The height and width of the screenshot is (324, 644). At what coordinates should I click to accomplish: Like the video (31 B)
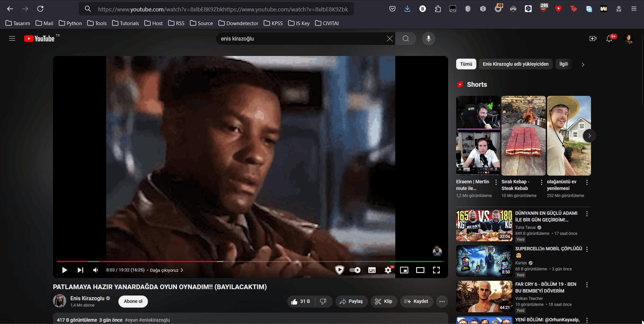(x=301, y=302)
